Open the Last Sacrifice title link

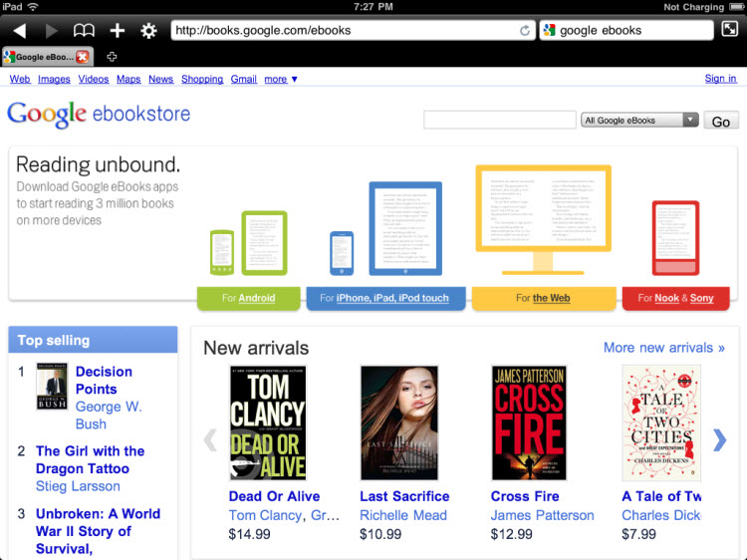tap(404, 496)
